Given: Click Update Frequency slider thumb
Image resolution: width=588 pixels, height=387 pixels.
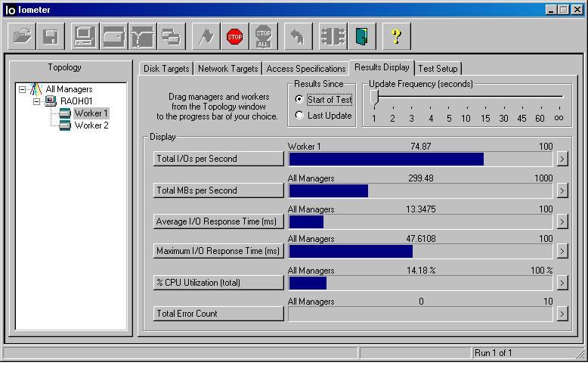Looking at the screenshot, I should [x=374, y=98].
